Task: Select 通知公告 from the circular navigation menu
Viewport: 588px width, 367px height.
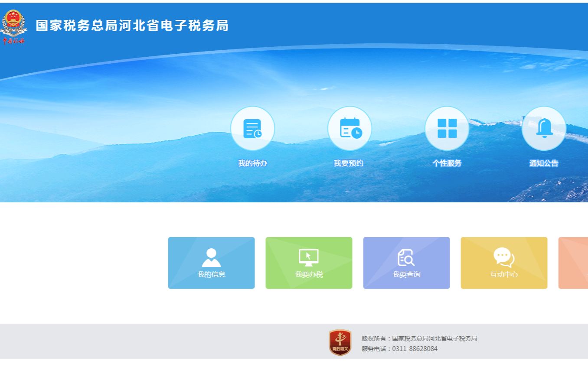Action: pos(544,163)
